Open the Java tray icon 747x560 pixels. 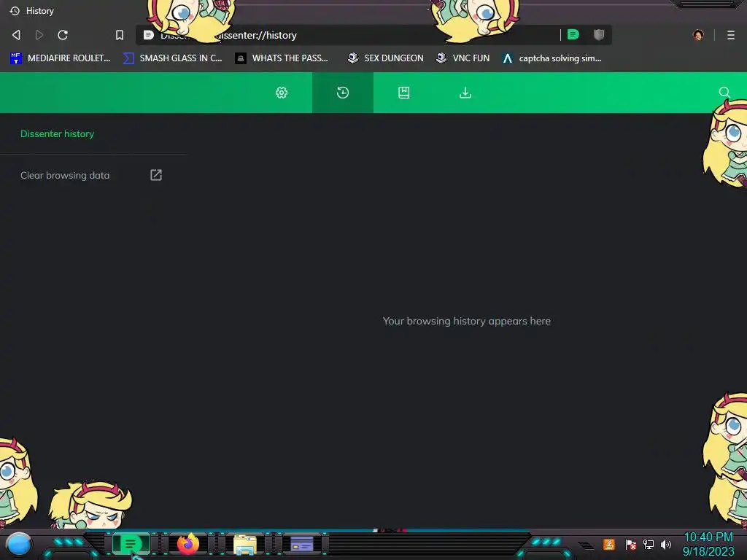(x=609, y=544)
